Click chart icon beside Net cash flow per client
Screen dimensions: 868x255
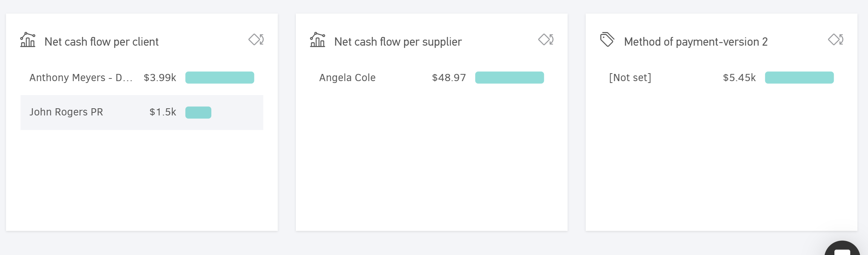(x=28, y=40)
